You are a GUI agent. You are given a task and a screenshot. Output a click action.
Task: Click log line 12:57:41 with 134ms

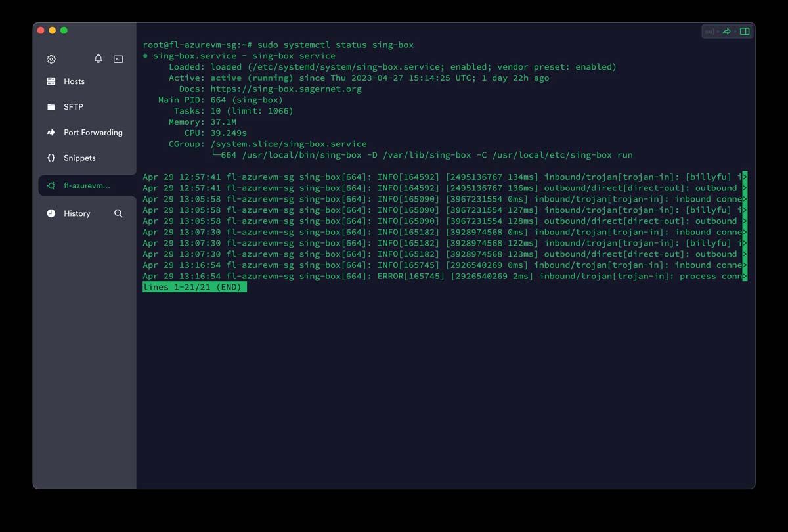[x=445, y=177]
